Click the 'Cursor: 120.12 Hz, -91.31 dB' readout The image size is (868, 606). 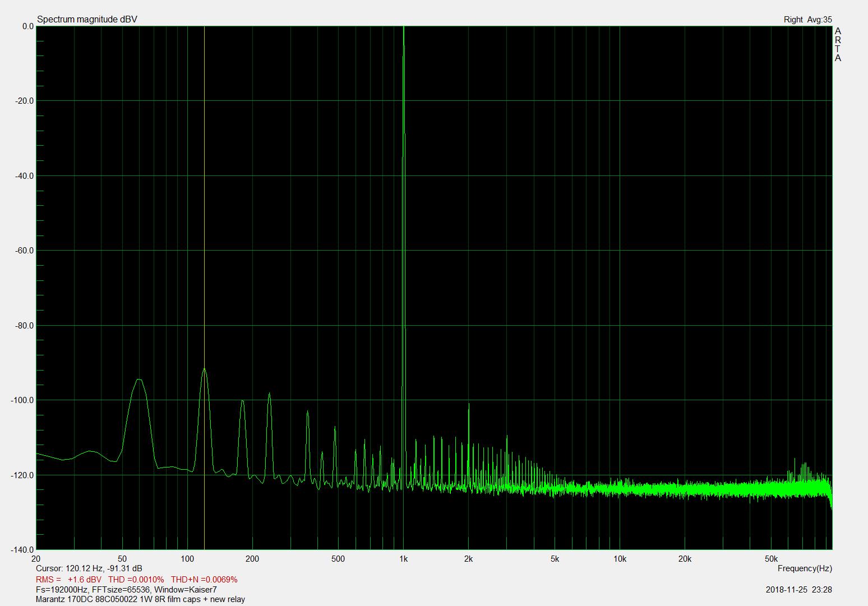click(89, 568)
